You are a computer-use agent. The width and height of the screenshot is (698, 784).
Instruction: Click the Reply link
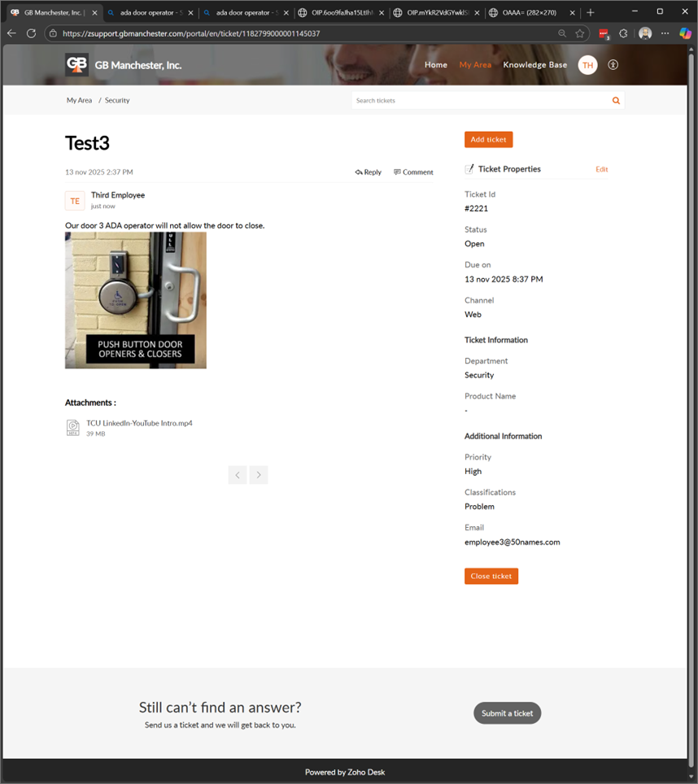(x=368, y=172)
